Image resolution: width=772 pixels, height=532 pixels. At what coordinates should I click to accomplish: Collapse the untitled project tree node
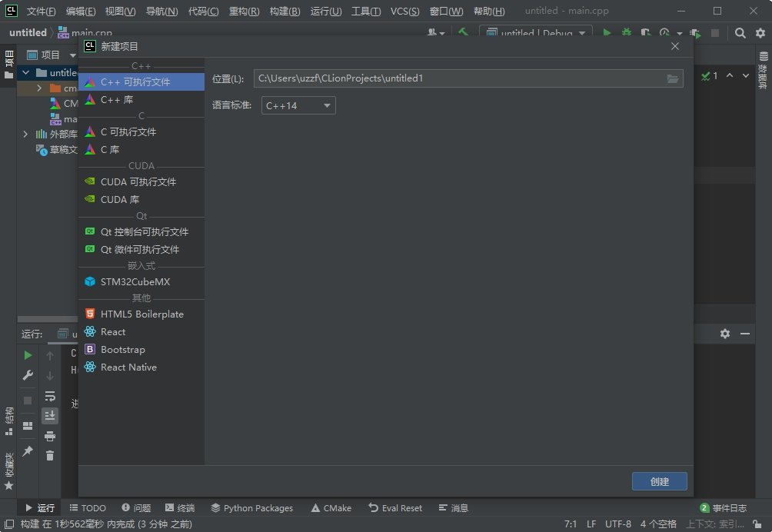25,73
